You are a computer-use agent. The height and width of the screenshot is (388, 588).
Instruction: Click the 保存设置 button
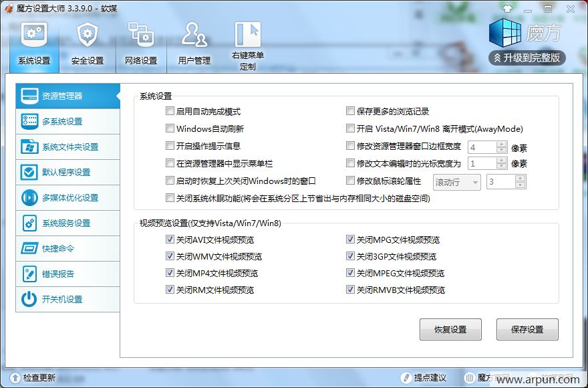(527, 329)
